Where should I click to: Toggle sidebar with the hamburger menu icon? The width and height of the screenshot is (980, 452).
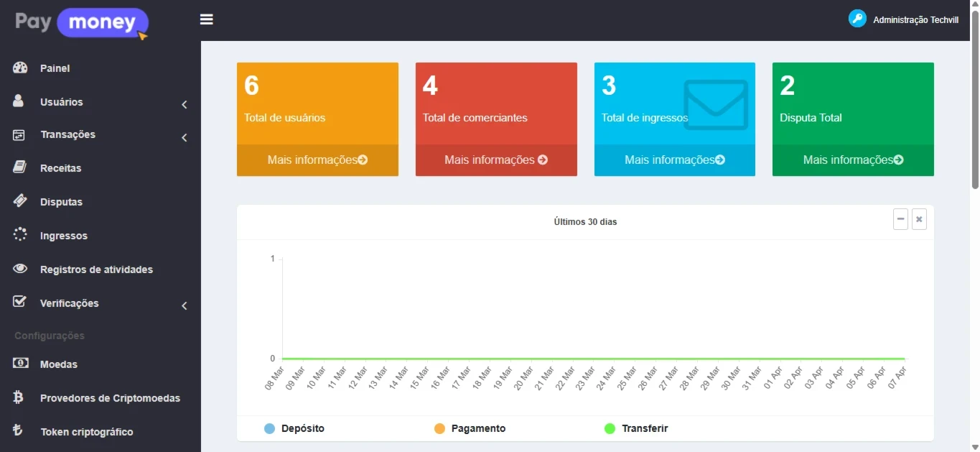pyautogui.click(x=207, y=19)
